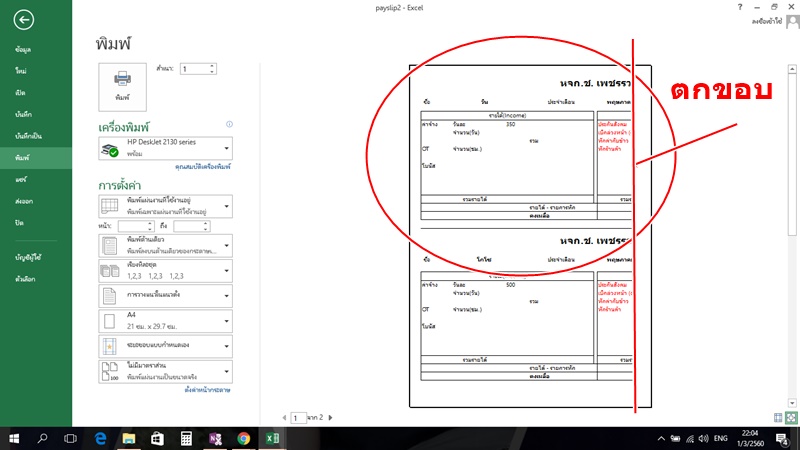800x450 pixels.
Task: Open the Page Setup link
Action: 207,390
